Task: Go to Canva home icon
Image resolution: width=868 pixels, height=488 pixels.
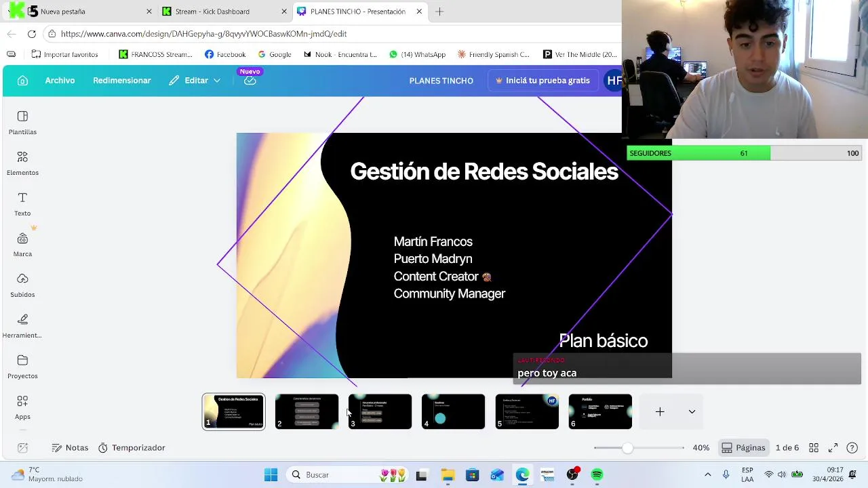Action: pyautogui.click(x=22, y=81)
